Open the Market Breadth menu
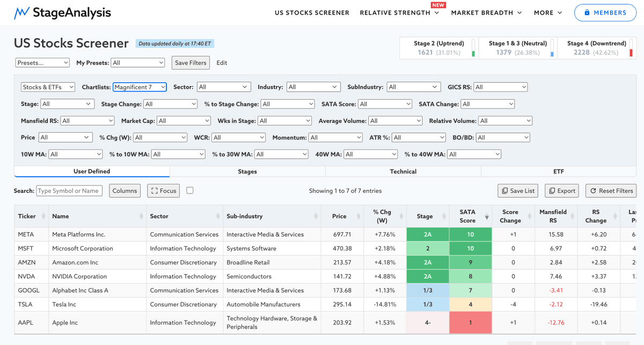The height and width of the screenshot is (345, 644). pyautogui.click(x=486, y=12)
